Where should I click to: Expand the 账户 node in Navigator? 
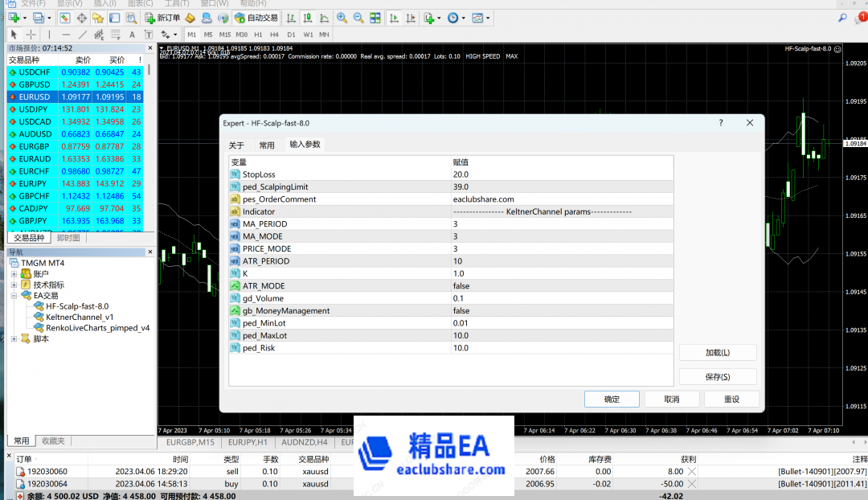(14, 273)
